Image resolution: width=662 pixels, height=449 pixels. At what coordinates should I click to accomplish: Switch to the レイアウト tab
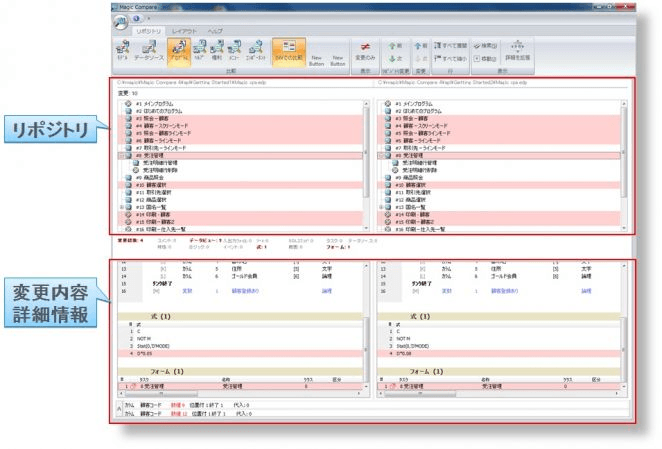(x=182, y=31)
